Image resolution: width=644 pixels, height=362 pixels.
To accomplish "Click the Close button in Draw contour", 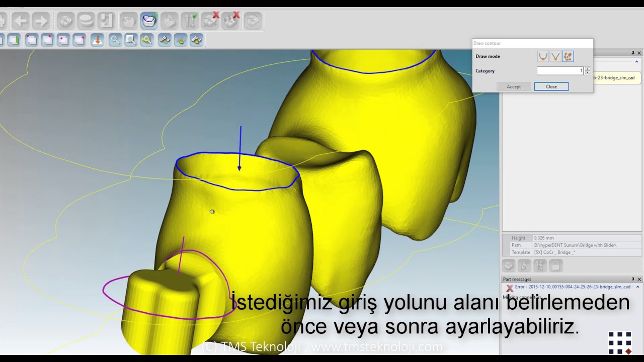I will coord(551,86).
